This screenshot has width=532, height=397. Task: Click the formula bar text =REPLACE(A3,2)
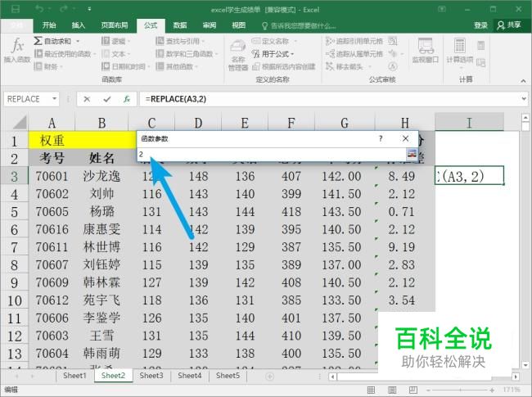pyautogui.click(x=176, y=99)
